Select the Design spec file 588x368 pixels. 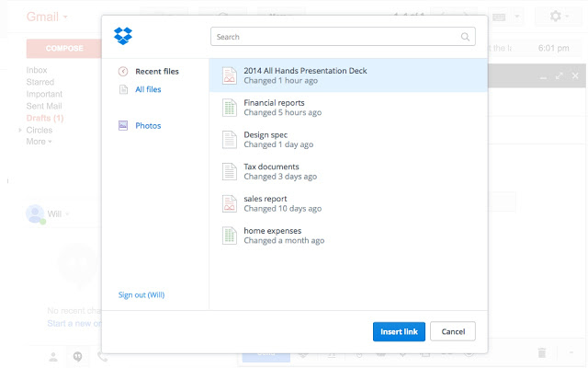266,139
